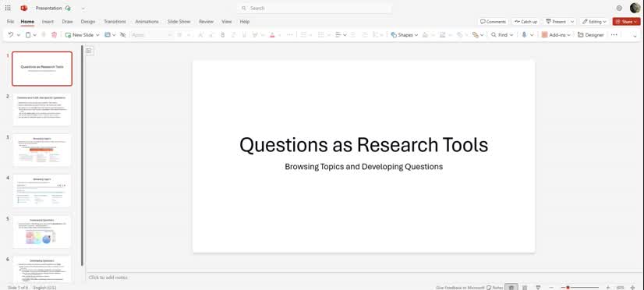Screen dimensions: 644x290
Task: Click the Arrange icon
Action: [476, 35]
